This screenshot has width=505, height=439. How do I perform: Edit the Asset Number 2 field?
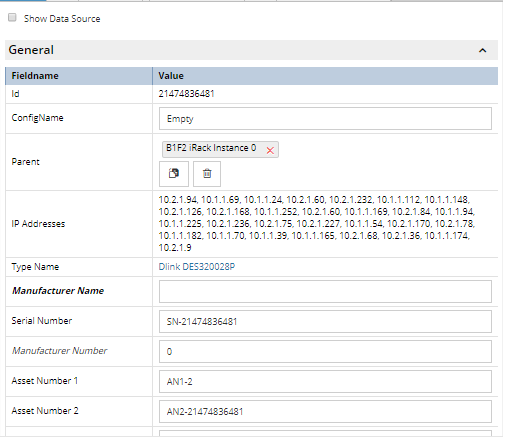coord(325,411)
